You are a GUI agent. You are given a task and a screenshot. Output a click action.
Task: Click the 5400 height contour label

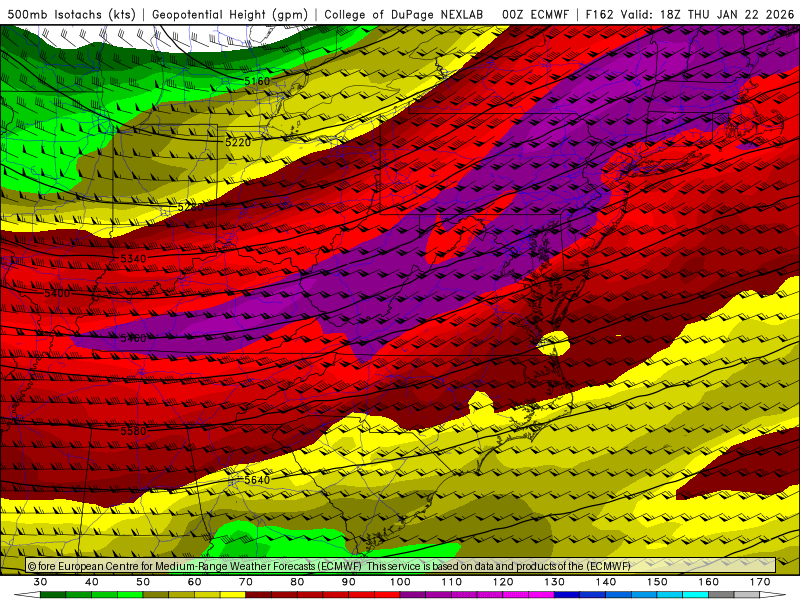click(x=57, y=293)
